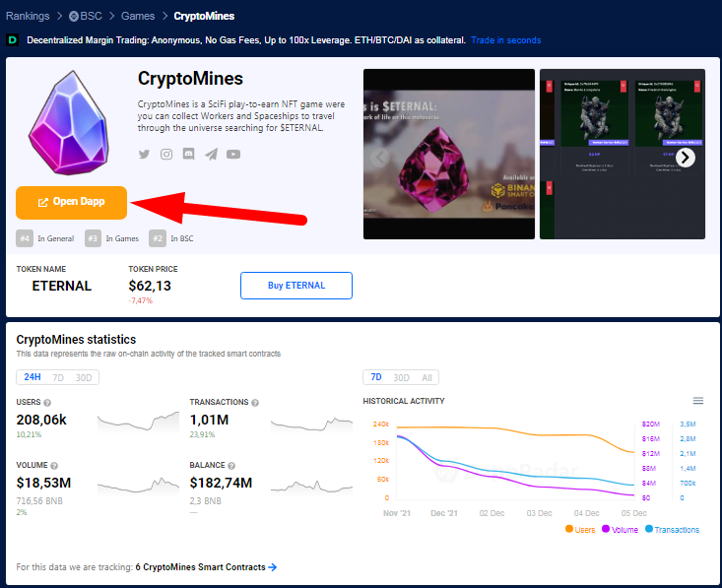This screenshot has width=722, height=588.
Task: Click the Open Dapp button
Action: [x=71, y=203]
